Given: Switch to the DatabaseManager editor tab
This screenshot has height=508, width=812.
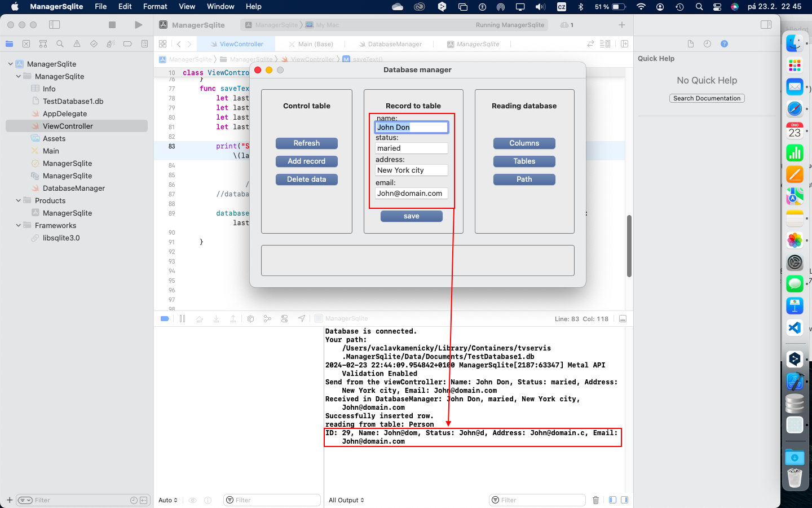Looking at the screenshot, I should pyautogui.click(x=390, y=44).
